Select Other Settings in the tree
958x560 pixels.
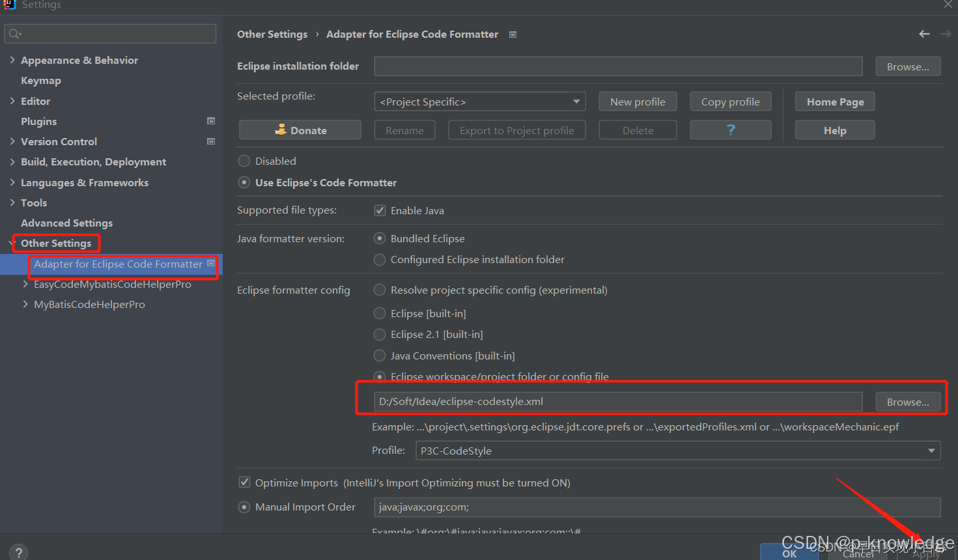pos(56,243)
